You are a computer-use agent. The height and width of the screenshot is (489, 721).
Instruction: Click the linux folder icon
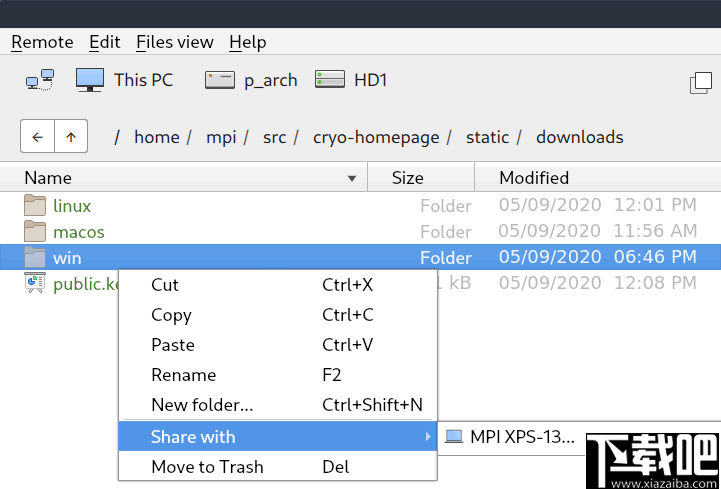(x=36, y=206)
